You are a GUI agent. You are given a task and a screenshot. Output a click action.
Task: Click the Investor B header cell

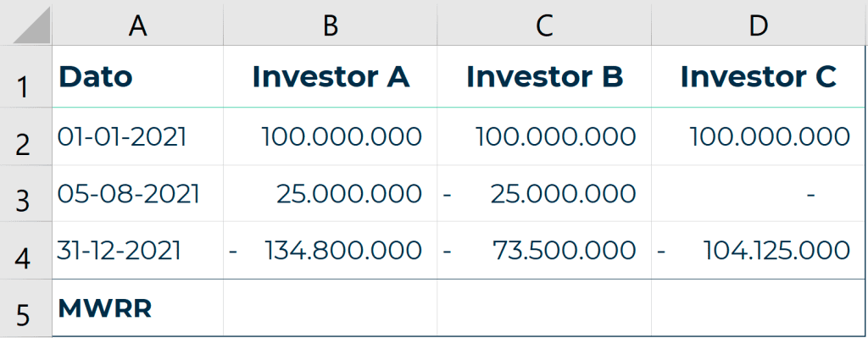(544, 76)
